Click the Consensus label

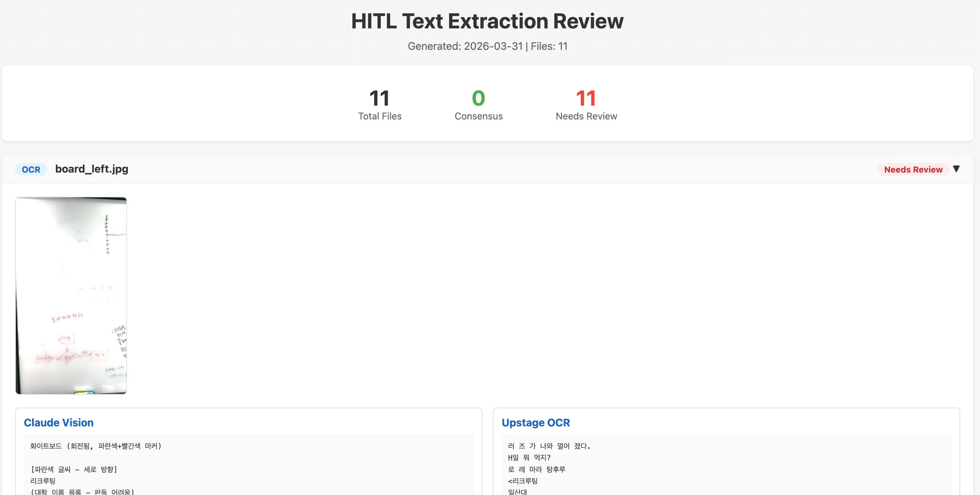click(478, 116)
